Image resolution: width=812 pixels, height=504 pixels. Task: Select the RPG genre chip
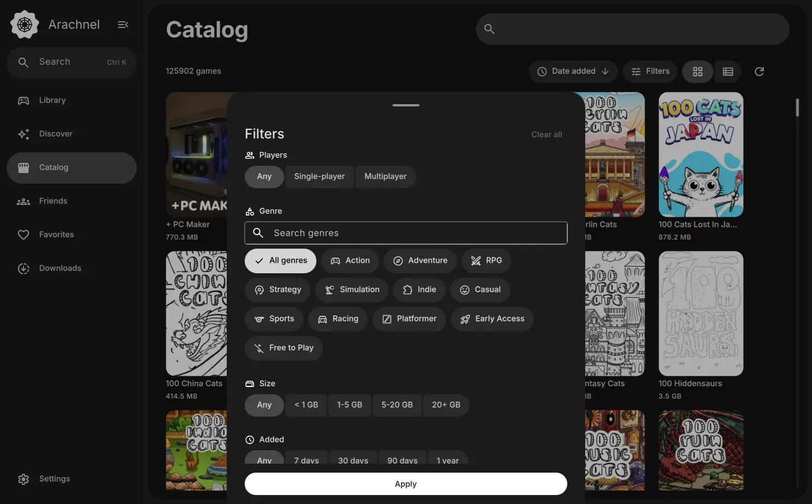(486, 260)
